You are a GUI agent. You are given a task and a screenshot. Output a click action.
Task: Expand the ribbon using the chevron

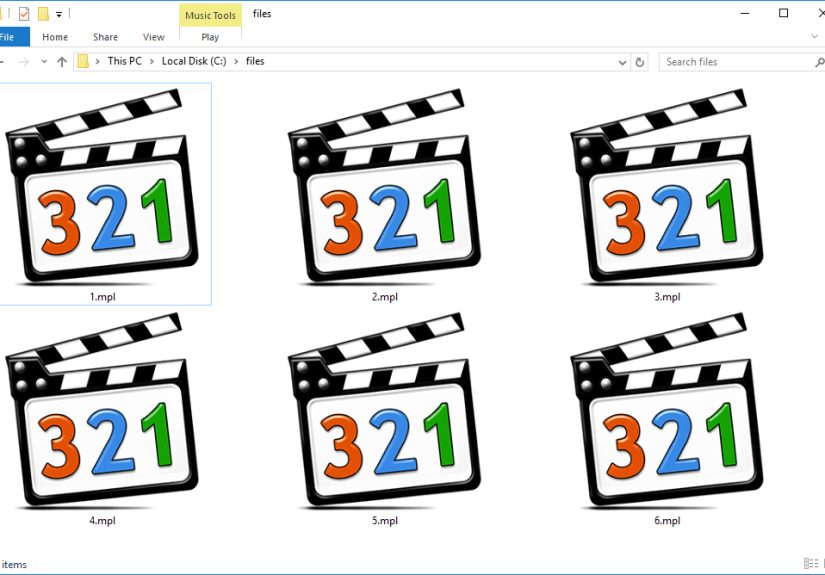click(x=815, y=36)
